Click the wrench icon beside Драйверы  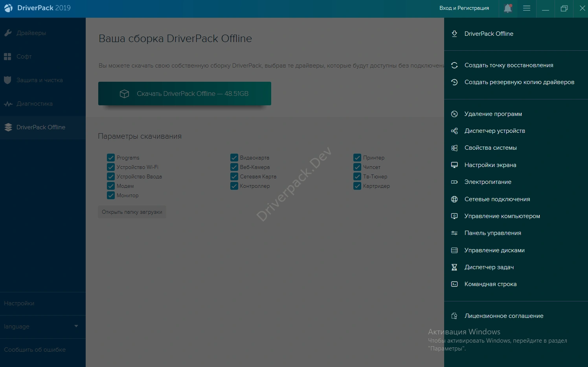tap(8, 33)
